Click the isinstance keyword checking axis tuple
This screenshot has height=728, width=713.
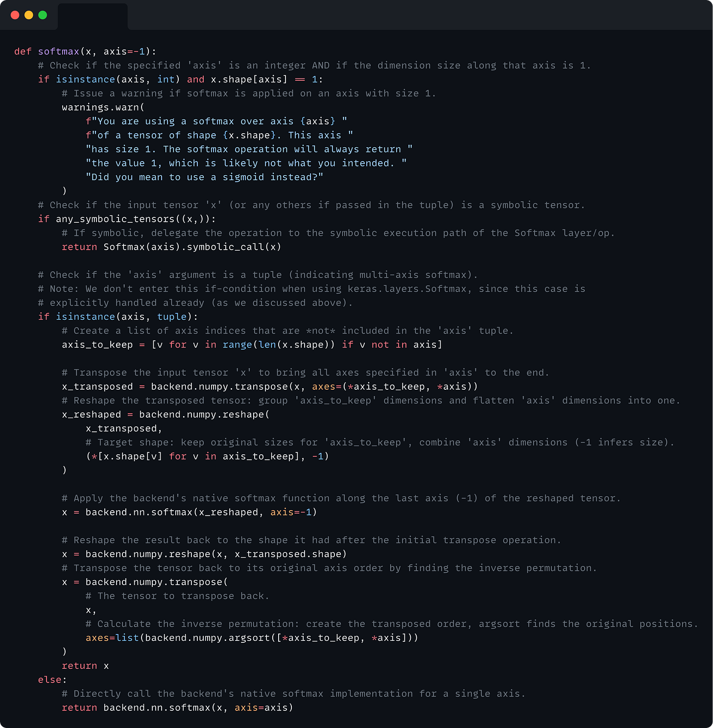[x=85, y=317]
